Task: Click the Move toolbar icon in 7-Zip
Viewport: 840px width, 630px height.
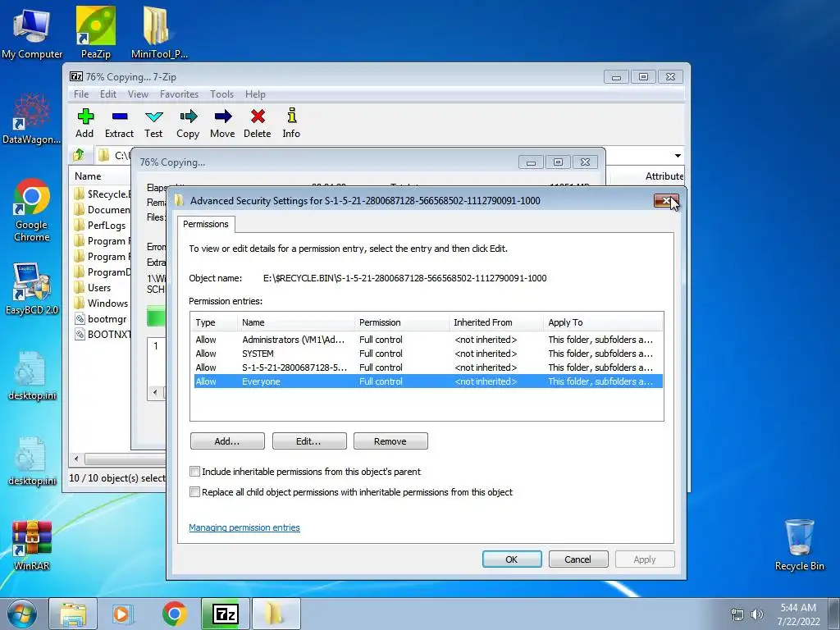Action: point(222,123)
